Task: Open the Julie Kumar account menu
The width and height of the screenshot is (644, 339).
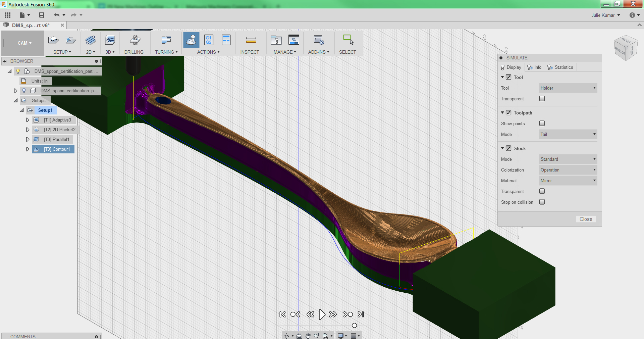Action: 605,15
